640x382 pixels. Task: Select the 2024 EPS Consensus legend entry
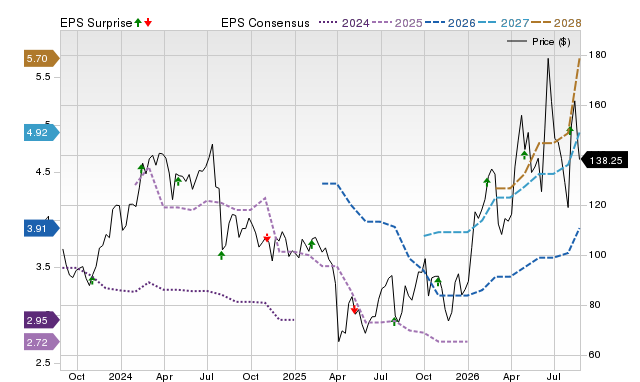pos(344,23)
